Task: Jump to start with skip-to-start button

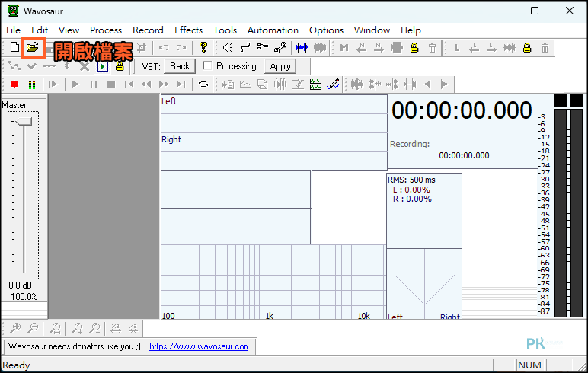Action: pyautogui.click(x=129, y=84)
